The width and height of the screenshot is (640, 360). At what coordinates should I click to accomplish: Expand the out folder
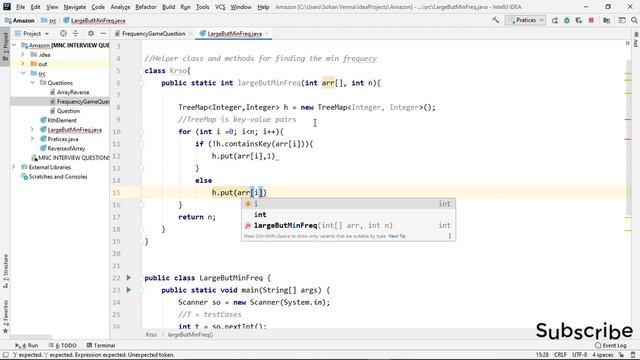point(23,64)
